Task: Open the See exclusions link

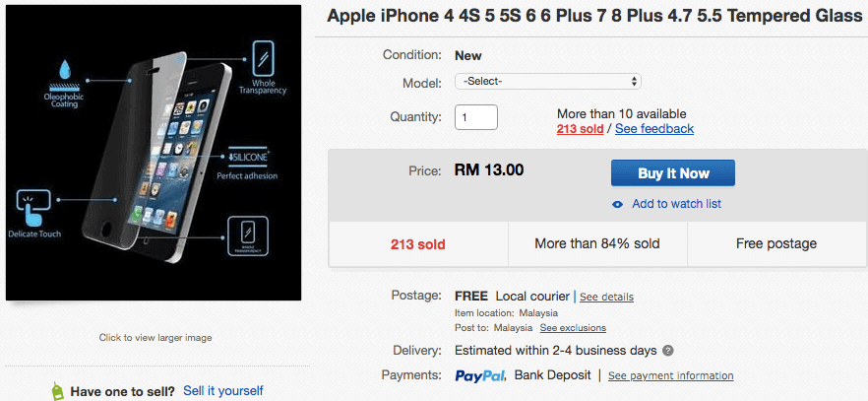Action: [573, 328]
